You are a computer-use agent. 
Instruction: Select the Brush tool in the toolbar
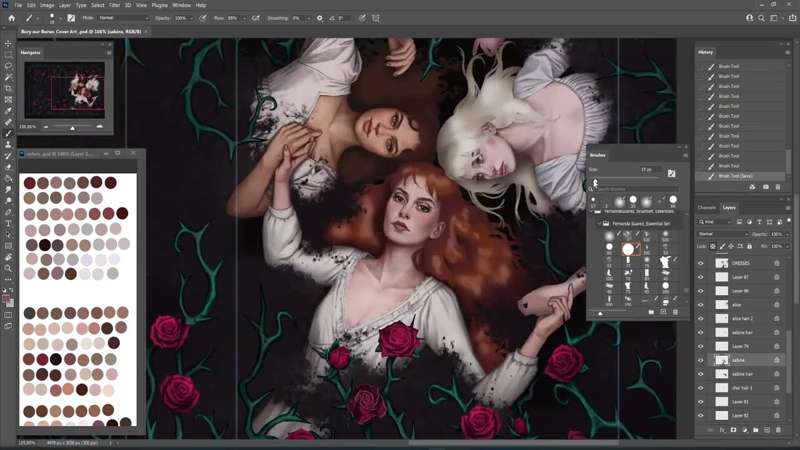[x=8, y=134]
